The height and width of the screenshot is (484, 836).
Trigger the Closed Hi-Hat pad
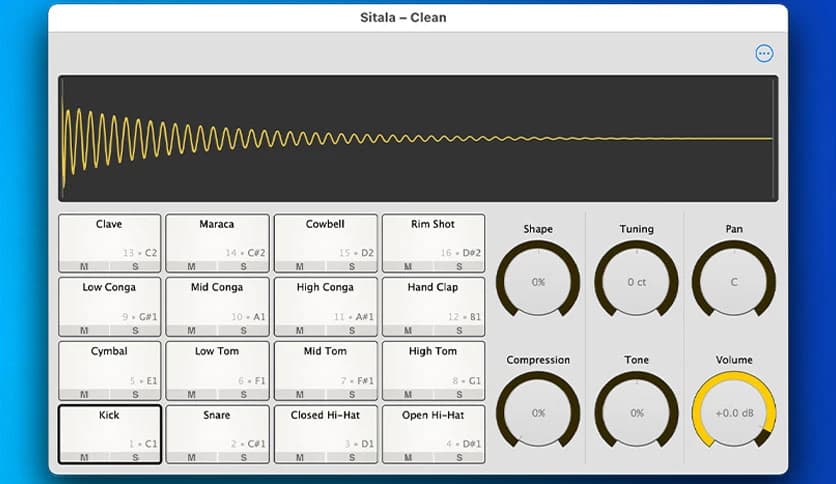pos(326,434)
